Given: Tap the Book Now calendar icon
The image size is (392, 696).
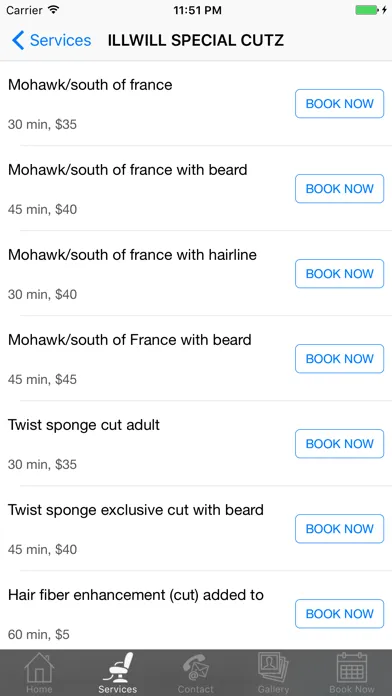Looking at the screenshot, I should 352,667.
